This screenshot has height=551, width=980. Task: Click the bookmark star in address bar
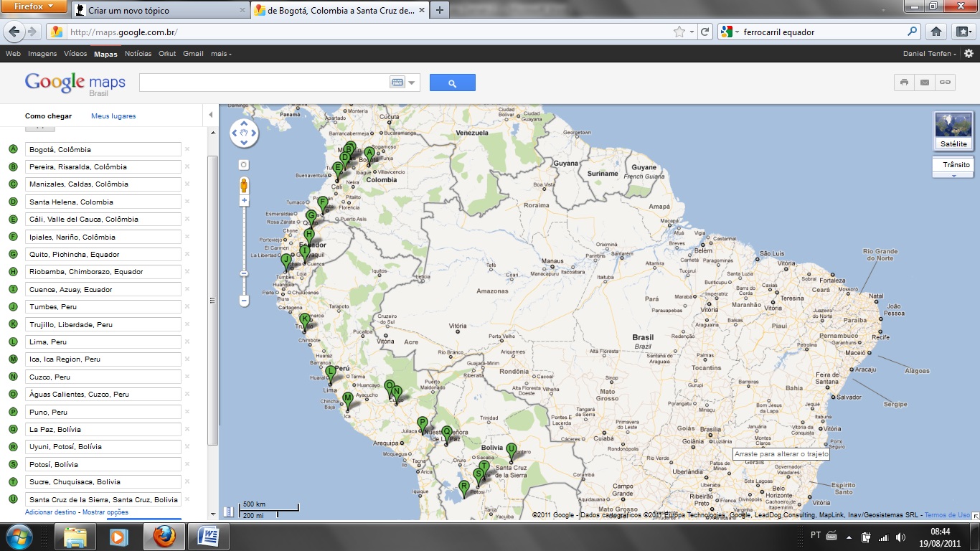(679, 32)
